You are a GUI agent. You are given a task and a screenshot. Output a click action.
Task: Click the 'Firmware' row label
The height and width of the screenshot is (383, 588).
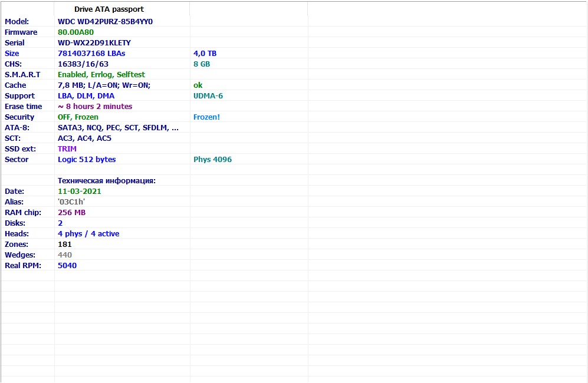tap(21, 32)
